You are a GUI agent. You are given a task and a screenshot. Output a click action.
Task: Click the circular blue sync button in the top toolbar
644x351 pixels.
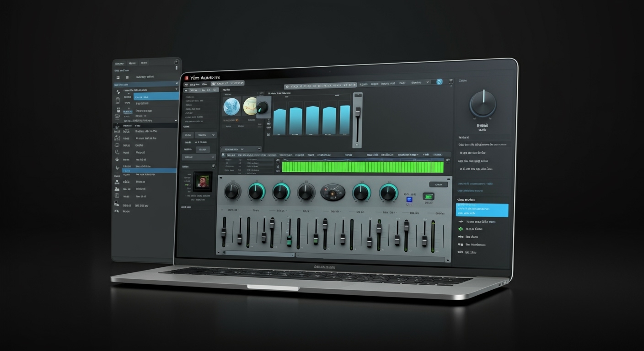click(x=439, y=82)
